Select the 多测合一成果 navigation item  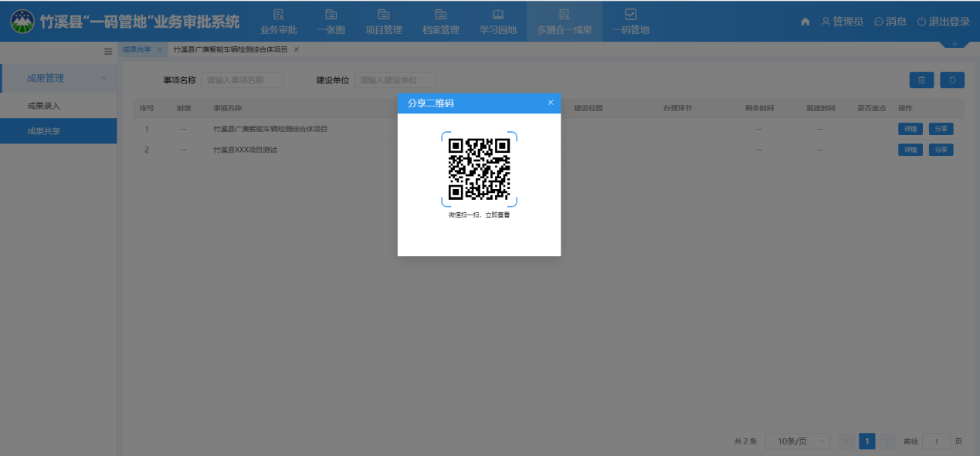pyautogui.click(x=565, y=22)
